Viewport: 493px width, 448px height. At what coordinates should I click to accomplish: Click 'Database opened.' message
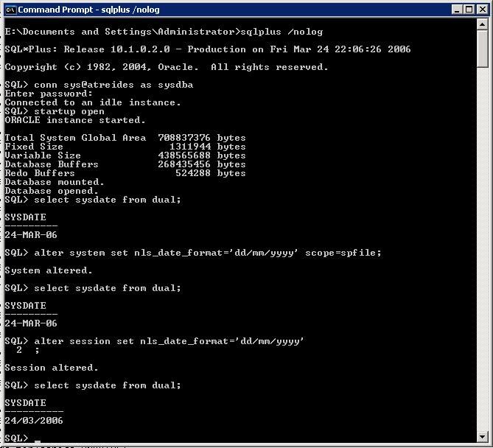click(52, 191)
